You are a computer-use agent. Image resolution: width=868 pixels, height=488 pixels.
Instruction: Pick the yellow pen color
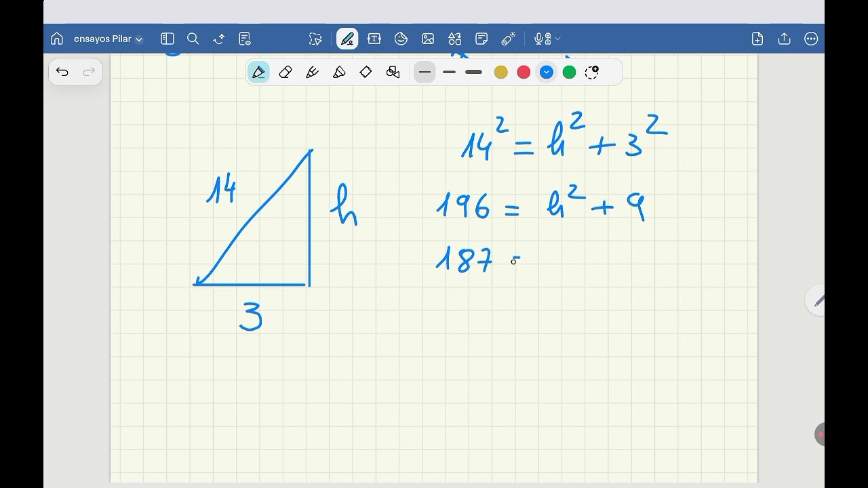(x=501, y=72)
